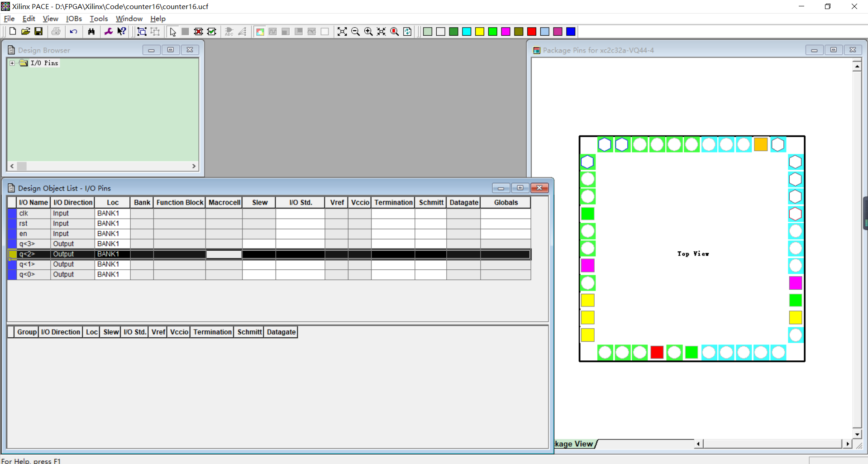The width and height of the screenshot is (868, 464).
Task: Click the red square pin on package bottom
Action: tap(657, 352)
